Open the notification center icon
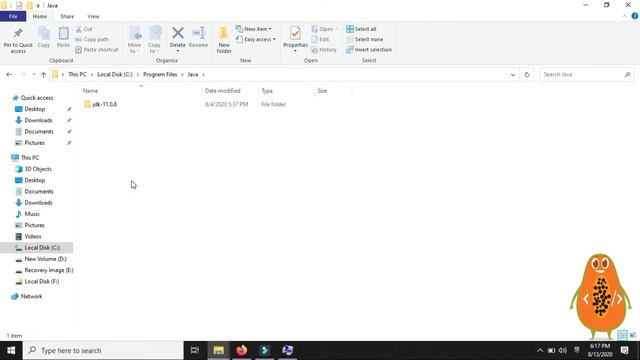The image size is (640, 360). tap(624, 351)
